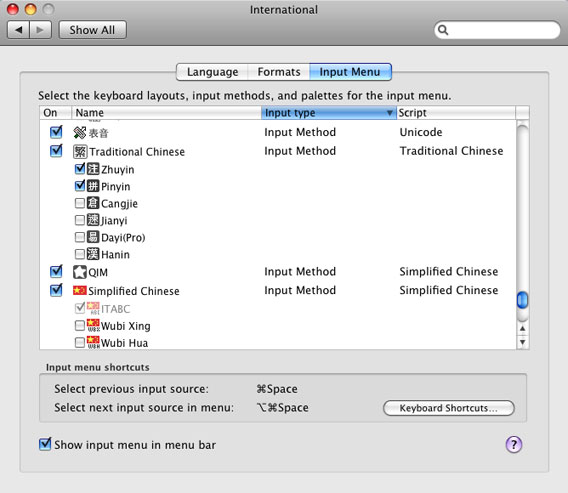
Task: Open help with the purple question mark
Action: click(x=514, y=444)
